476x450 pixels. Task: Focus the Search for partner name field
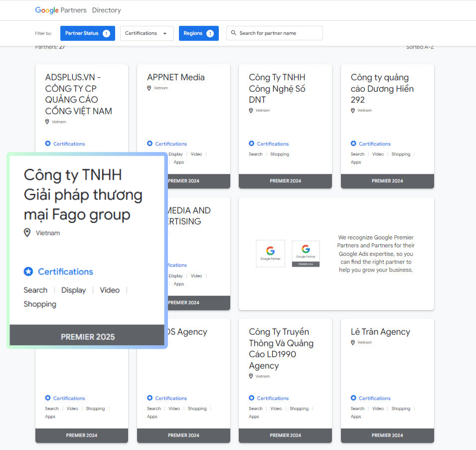click(275, 33)
